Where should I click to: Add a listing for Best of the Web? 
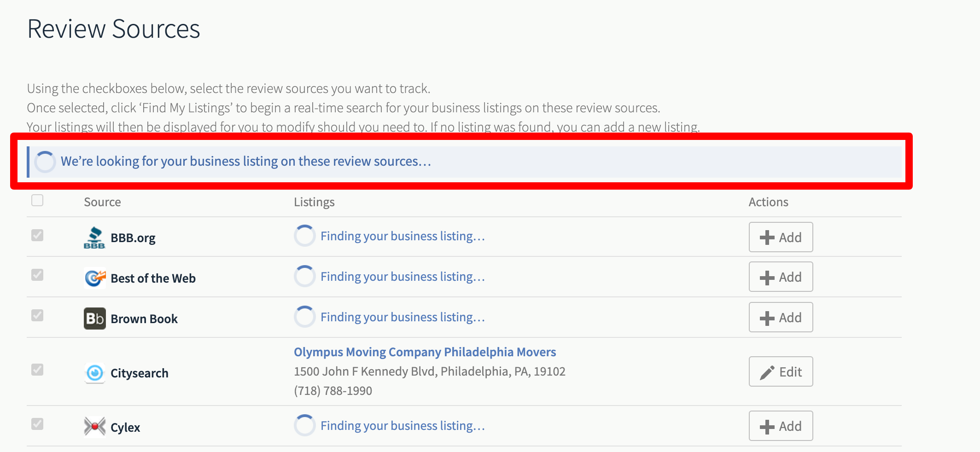(781, 277)
